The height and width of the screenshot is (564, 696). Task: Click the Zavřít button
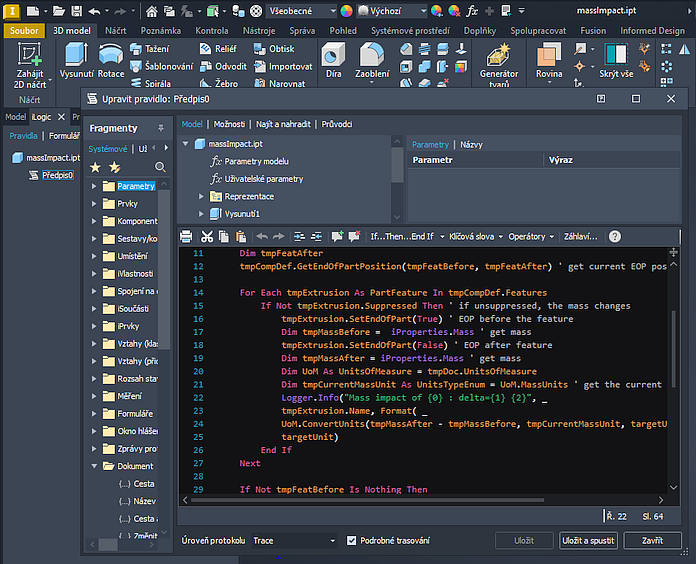tap(652, 540)
